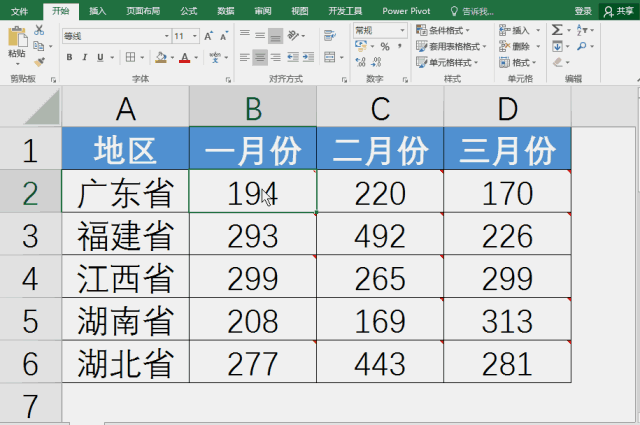Toggle Bold formatting
Screen dimensions: 640x425
[69, 57]
